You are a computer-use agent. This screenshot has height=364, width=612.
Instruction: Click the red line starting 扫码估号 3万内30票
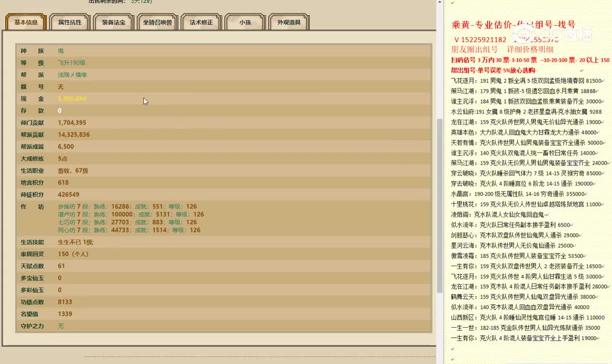tap(530, 60)
